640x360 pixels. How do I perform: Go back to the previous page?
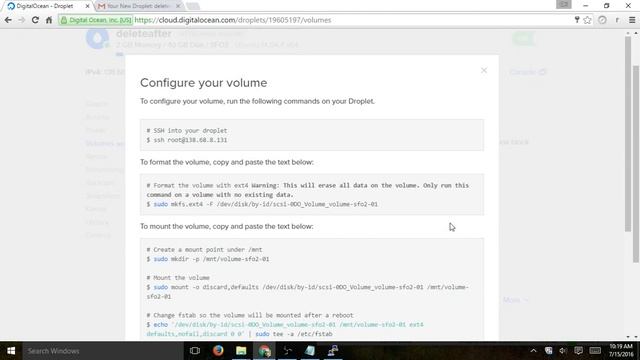tap(8, 20)
